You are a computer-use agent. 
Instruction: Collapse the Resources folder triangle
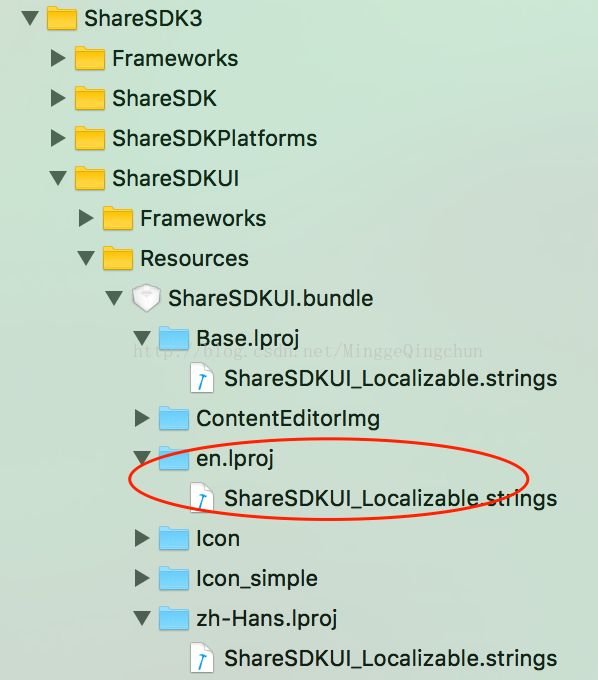(x=86, y=258)
